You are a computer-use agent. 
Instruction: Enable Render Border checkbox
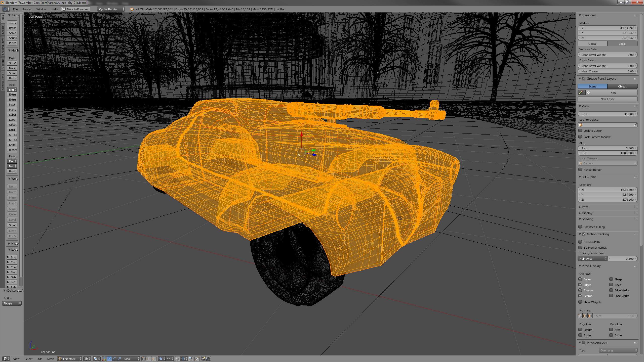pyautogui.click(x=580, y=169)
